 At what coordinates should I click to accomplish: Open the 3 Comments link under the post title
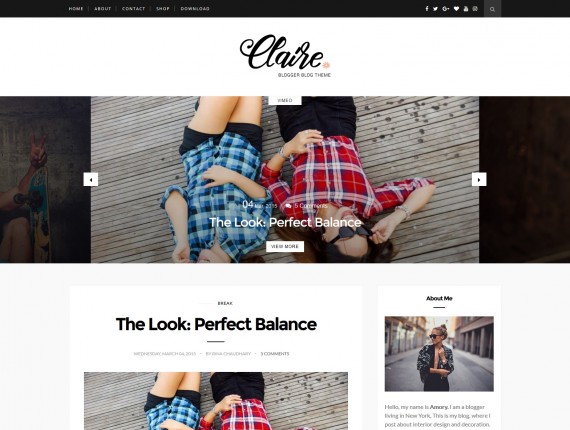[275, 354]
